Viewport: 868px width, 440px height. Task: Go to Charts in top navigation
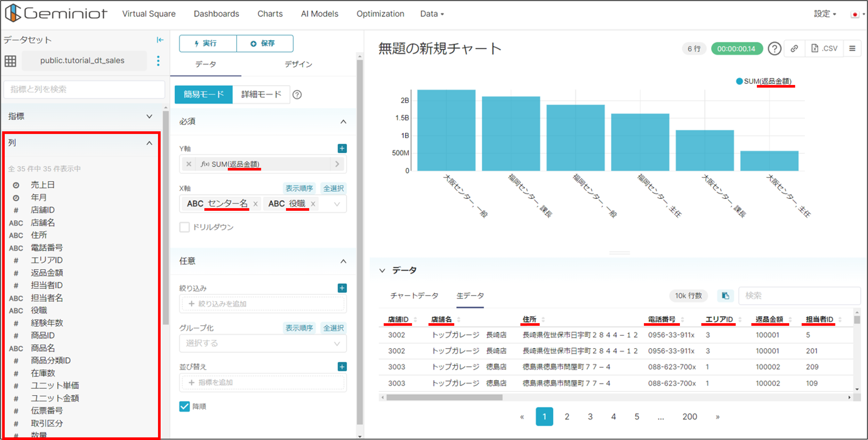pyautogui.click(x=270, y=14)
